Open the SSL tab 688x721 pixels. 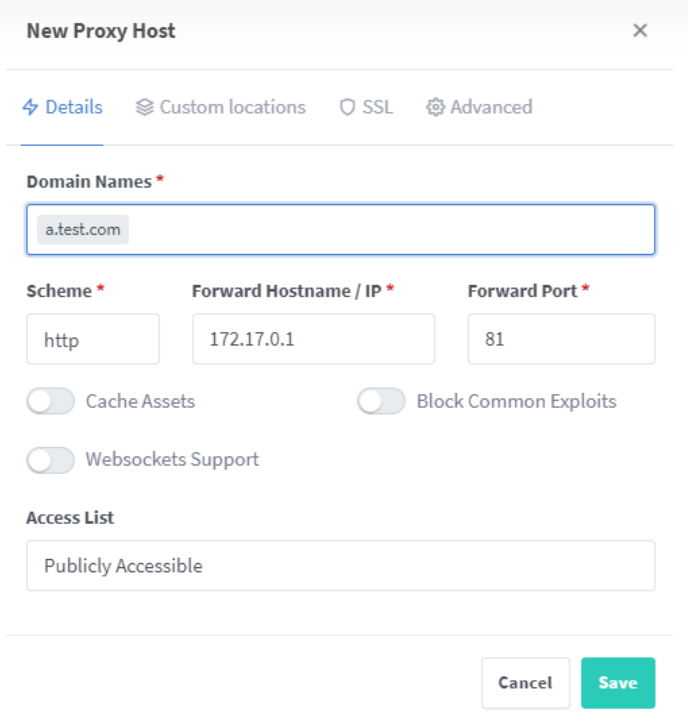tap(377, 107)
